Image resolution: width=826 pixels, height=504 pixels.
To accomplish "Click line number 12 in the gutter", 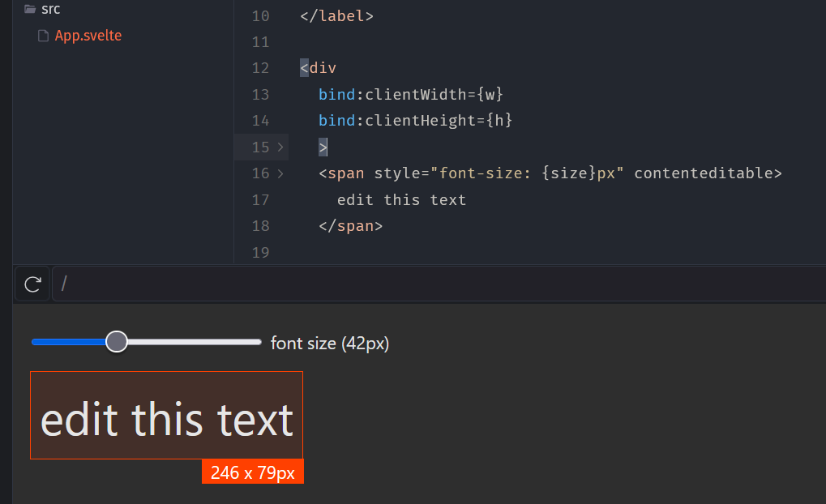I will [259, 68].
